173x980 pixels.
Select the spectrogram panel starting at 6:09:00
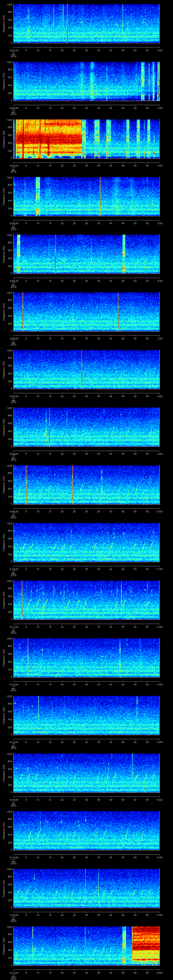tap(86, 485)
